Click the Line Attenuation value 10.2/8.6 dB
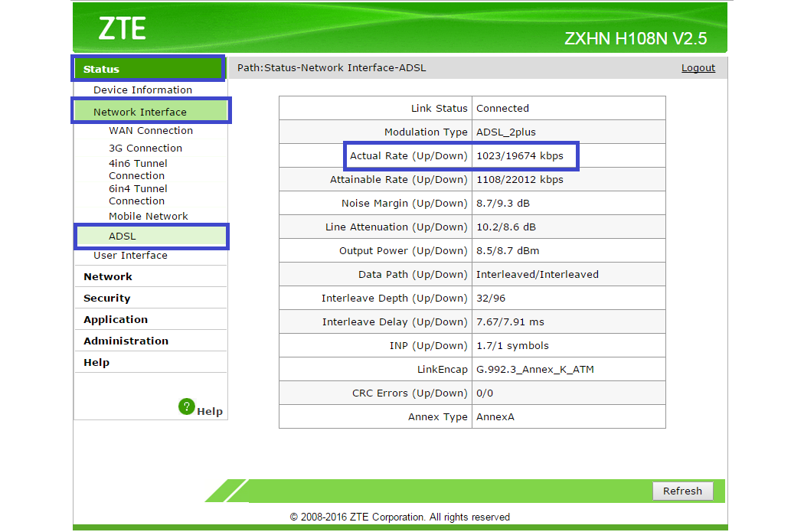 [506, 227]
